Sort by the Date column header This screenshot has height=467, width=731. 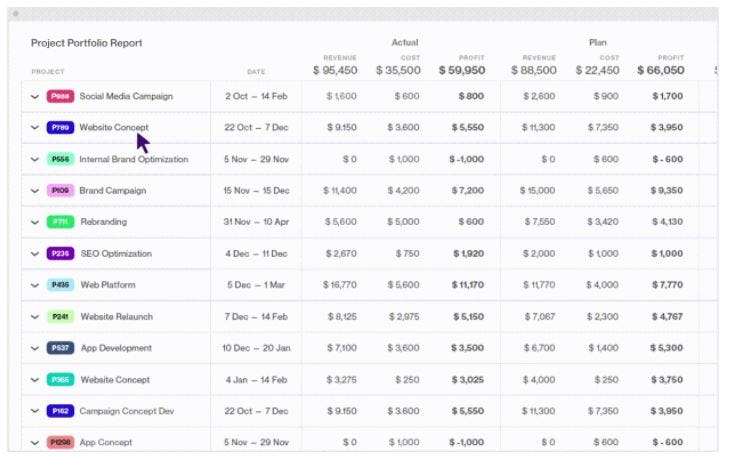pyautogui.click(x=256, y=72)
